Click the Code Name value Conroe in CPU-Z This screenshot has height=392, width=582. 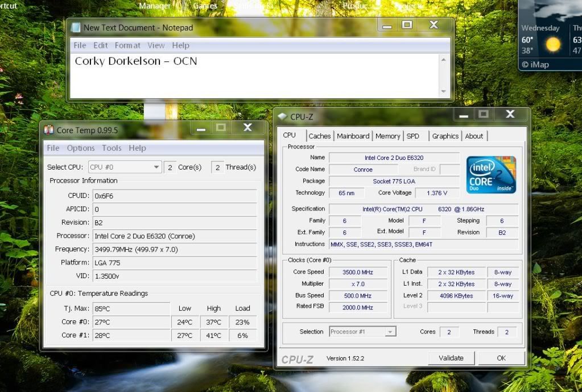coord(363,170)
